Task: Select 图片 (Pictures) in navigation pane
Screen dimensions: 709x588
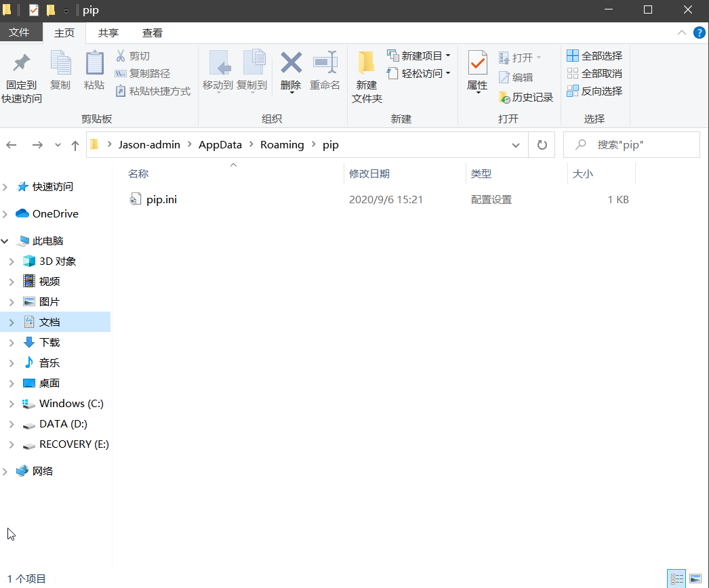Action: tap(49, 302)
